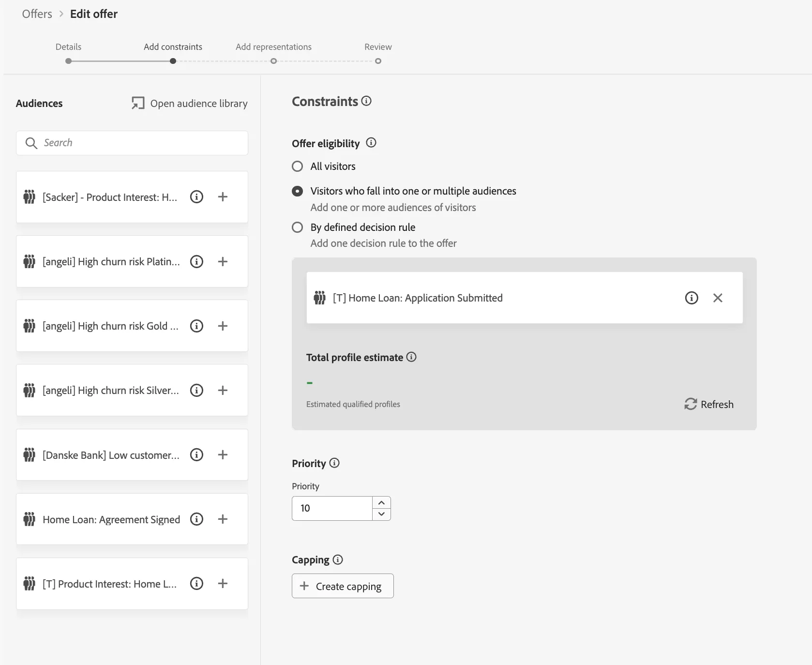The height and width of the screenshot is (665, 812).
Task: Click into the Priority number field
Action: click(332, 508)
